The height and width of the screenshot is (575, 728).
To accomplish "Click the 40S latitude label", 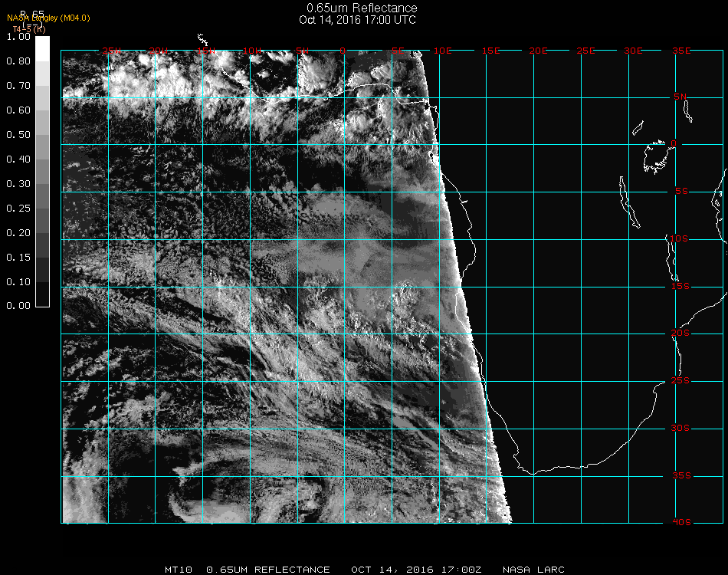I will coord(681,523).
